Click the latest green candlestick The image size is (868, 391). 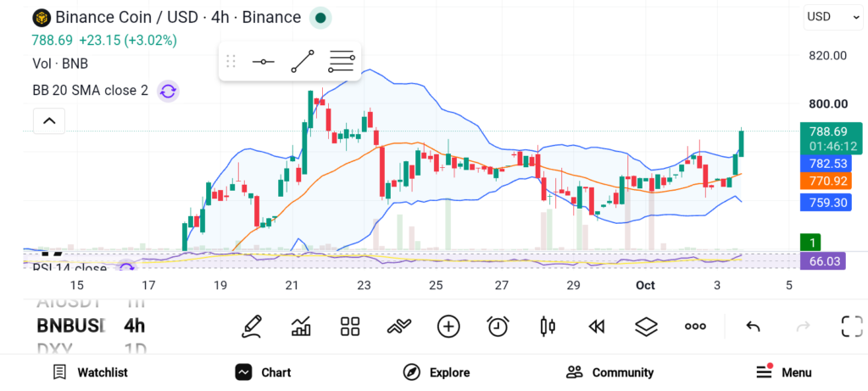(741, 142)
